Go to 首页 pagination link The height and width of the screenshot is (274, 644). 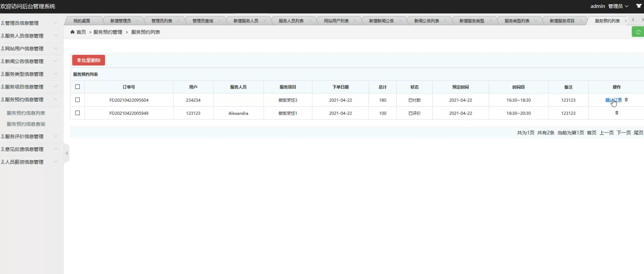tap(592, 133)
